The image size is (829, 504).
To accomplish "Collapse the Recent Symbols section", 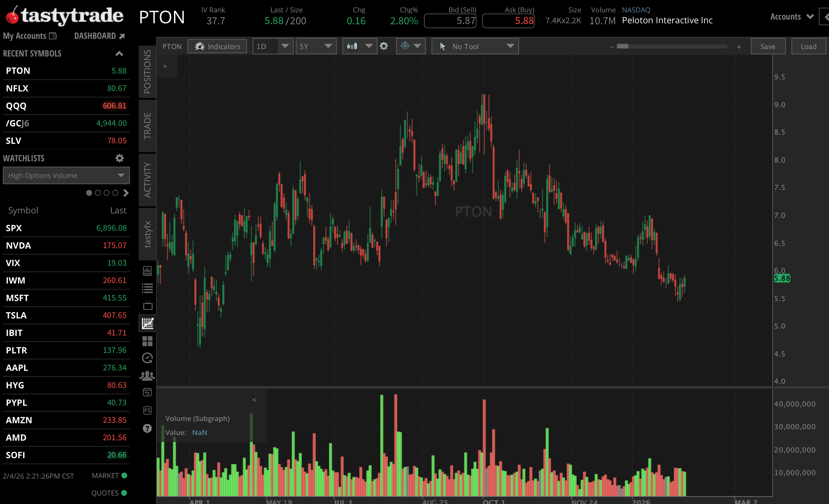I will pyautogui.click(x=119, y=53).
